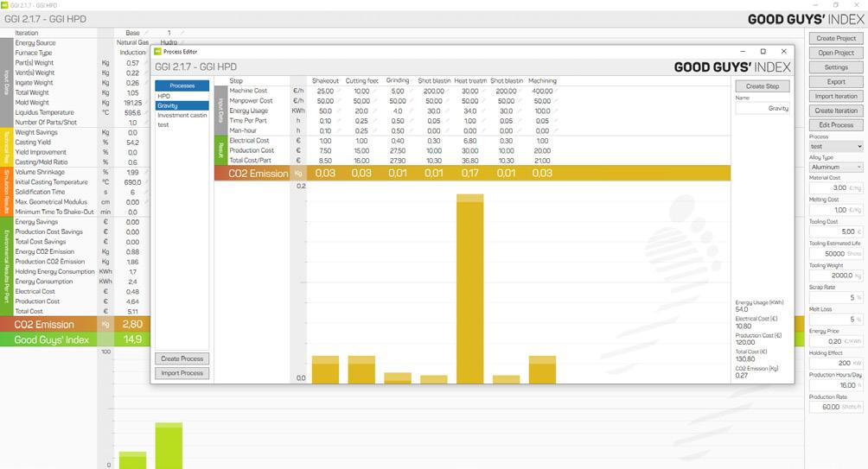
Task: Click the Create Project button
Action: tap(836, 38)
